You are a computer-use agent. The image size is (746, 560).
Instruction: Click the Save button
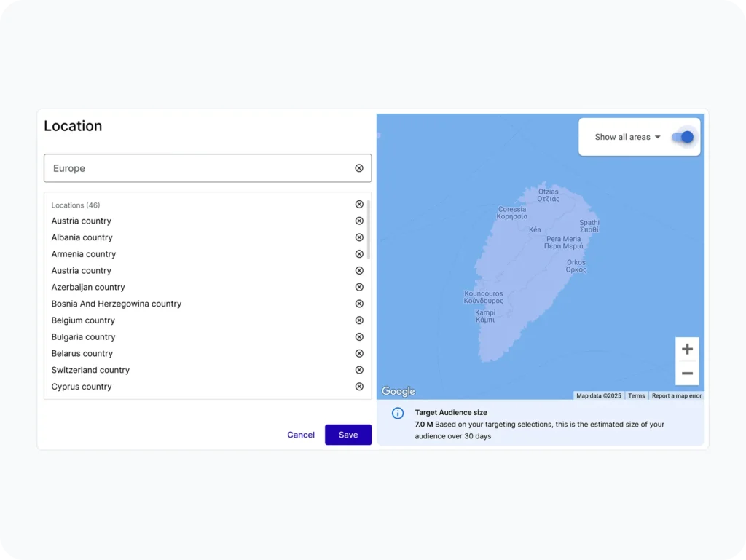348,435
